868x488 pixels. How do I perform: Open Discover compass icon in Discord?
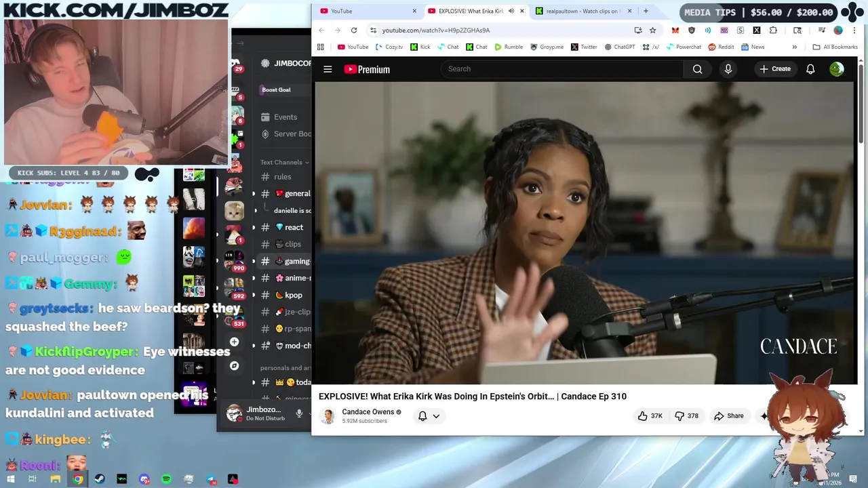tap(234, 365)
